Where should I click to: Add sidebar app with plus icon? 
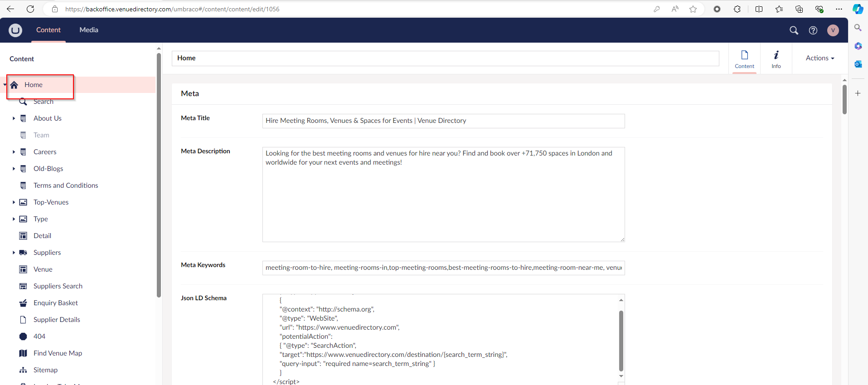858,93
